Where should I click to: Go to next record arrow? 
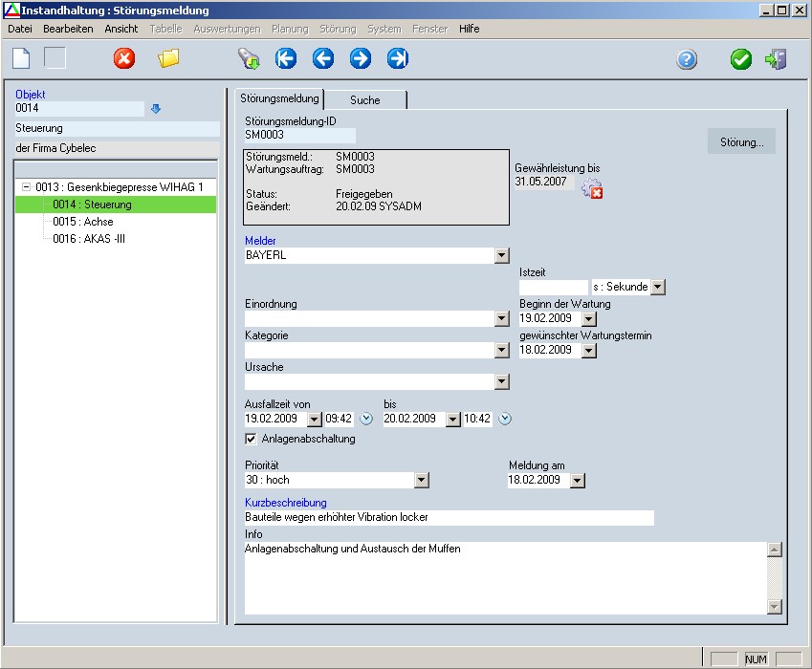(361, 59)
